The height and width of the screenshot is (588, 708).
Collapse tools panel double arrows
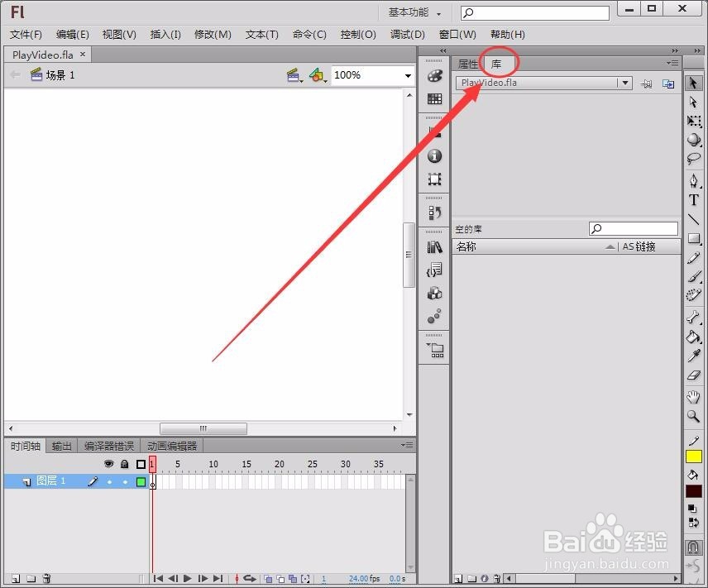697,50
